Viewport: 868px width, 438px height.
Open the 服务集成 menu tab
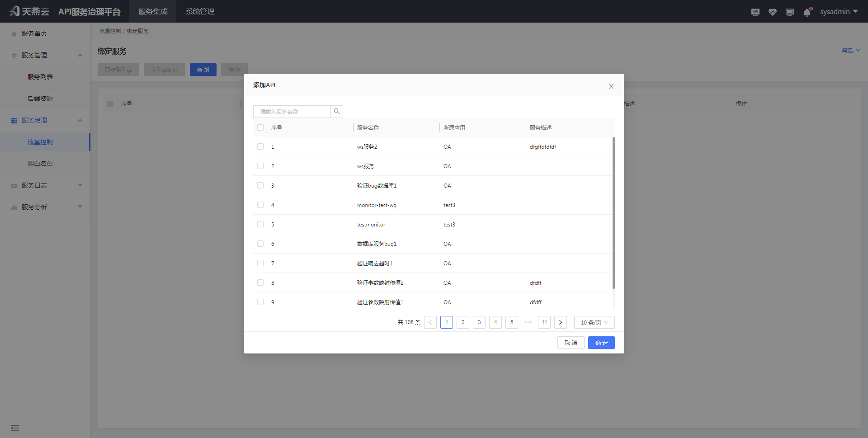pyautogui.click(x=153, y=11)
